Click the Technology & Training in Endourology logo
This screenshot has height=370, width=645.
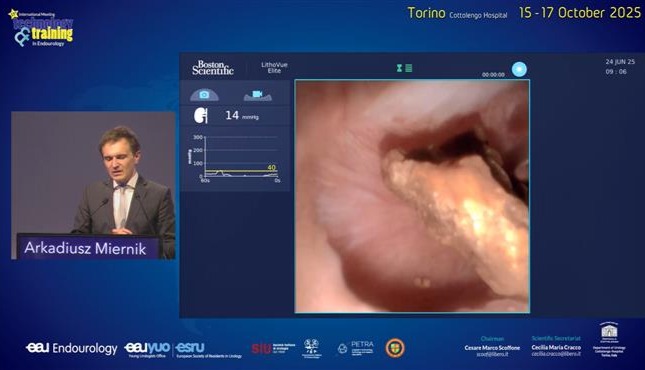point(41,28)
